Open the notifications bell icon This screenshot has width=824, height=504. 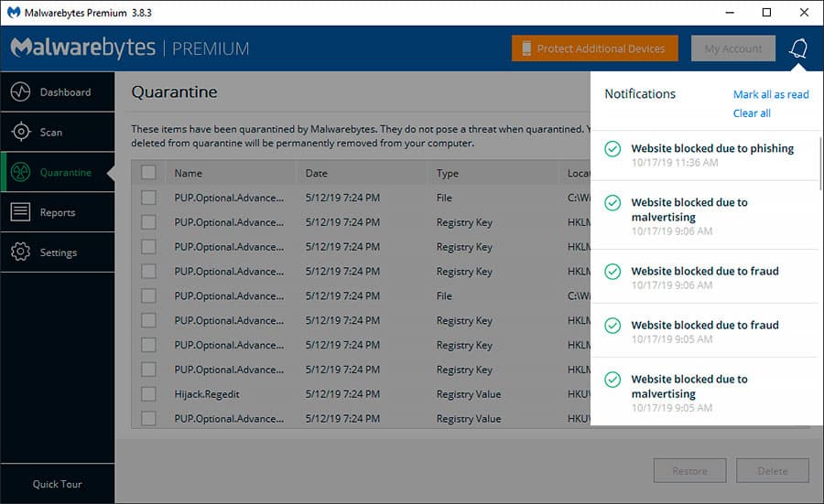tap(797, 48)
